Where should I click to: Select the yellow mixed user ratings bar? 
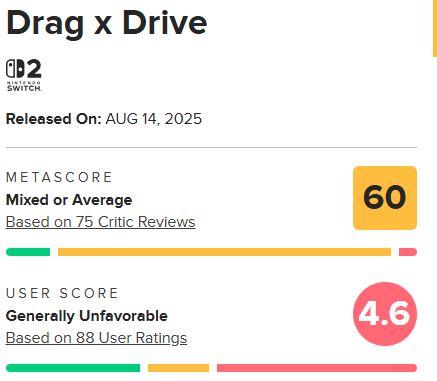(x=178, y=368)
